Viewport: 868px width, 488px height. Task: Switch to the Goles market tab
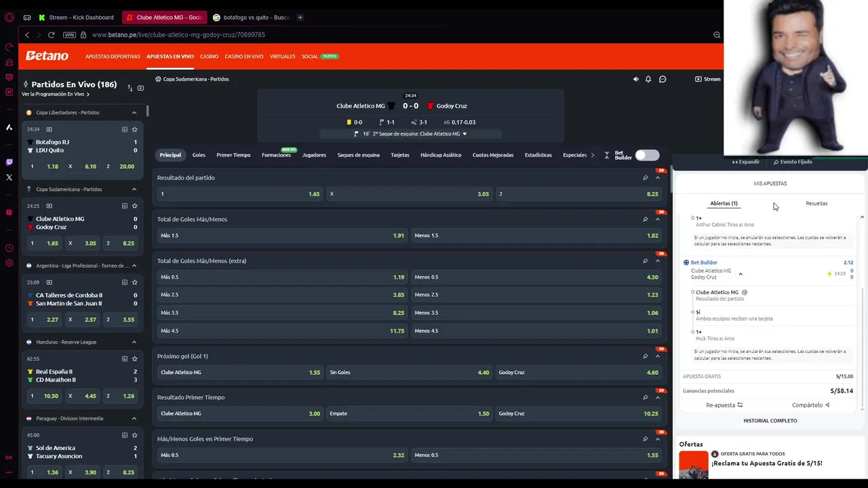pos(199,155)
